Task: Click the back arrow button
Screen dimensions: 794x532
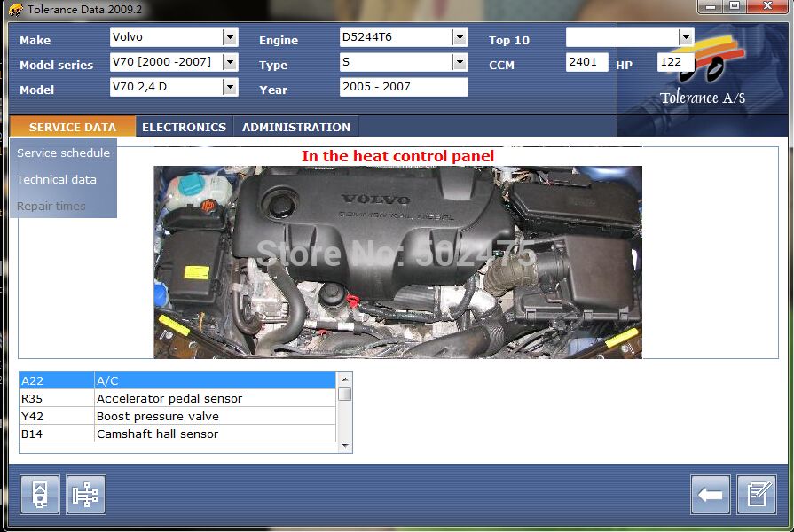Action: tap(710, 495)
